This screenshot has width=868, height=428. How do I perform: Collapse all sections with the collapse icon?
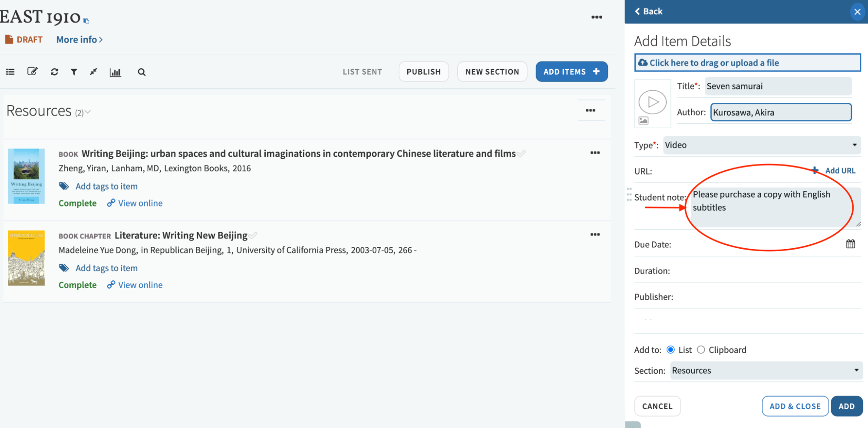(93, 72)
